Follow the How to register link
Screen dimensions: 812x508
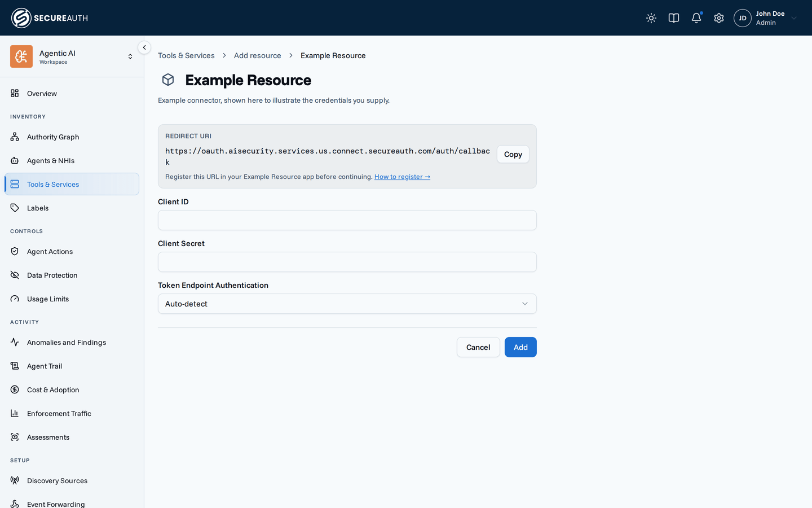[402, 177]
